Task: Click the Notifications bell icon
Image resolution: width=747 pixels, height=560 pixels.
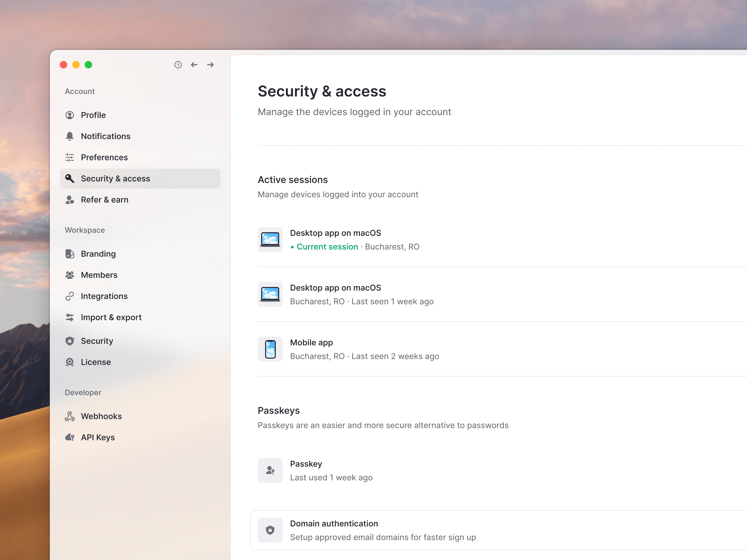Action: [x=70, y=136]
